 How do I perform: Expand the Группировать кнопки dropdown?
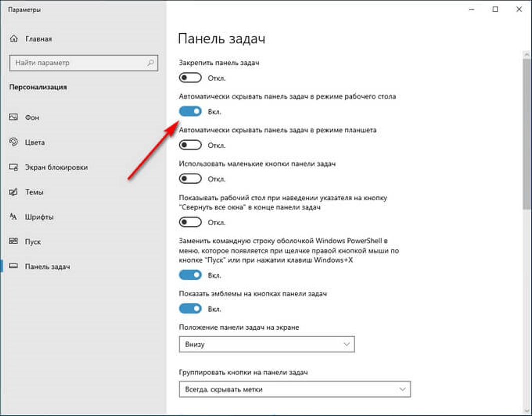pos(294,389)
